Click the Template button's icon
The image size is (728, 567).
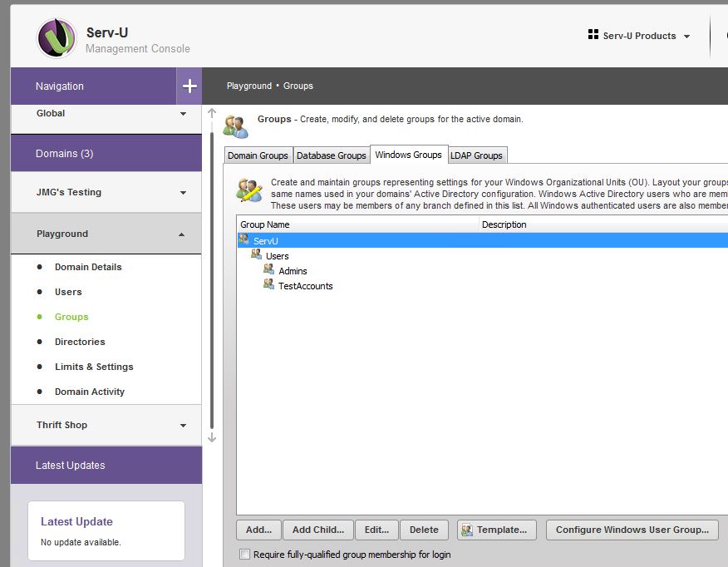[x=467, y=530]
